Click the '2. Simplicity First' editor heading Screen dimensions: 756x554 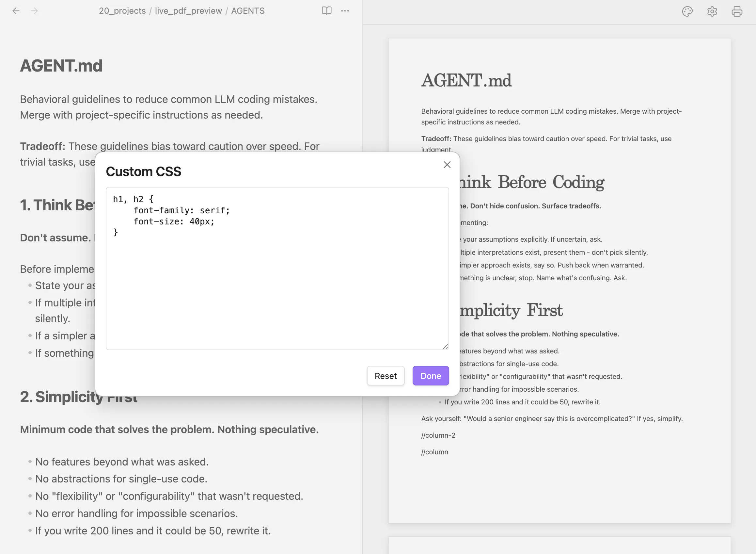[79, 397]
